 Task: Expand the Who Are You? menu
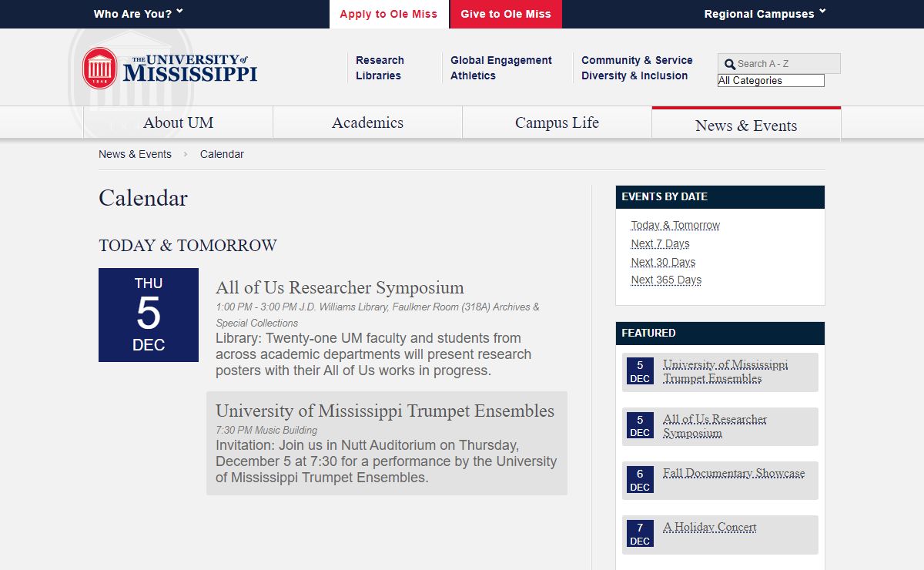coord(139,14)
